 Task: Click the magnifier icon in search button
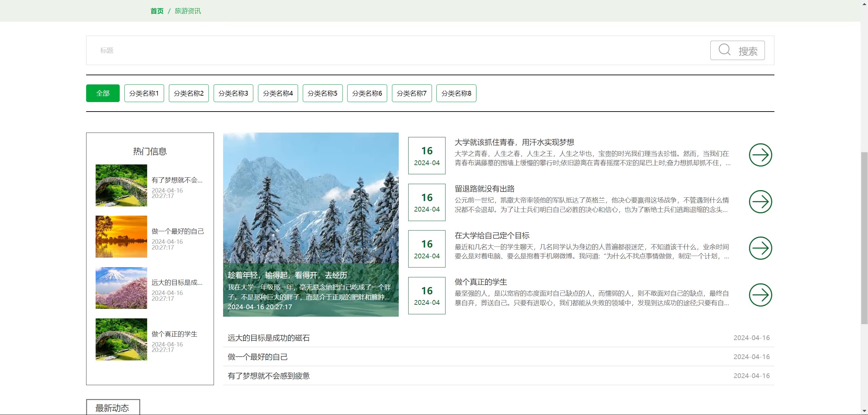pos(724,50)
